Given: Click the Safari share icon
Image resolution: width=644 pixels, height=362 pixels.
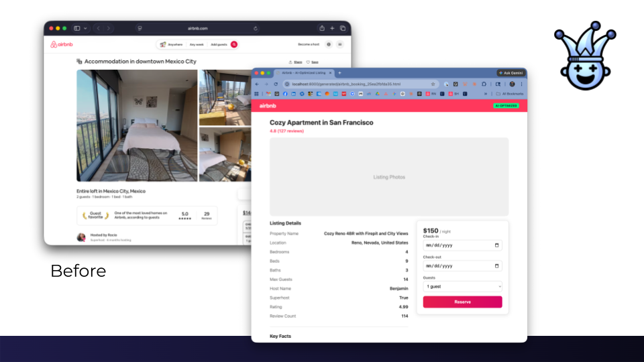Looking at the screenshot, I should 322,28.
